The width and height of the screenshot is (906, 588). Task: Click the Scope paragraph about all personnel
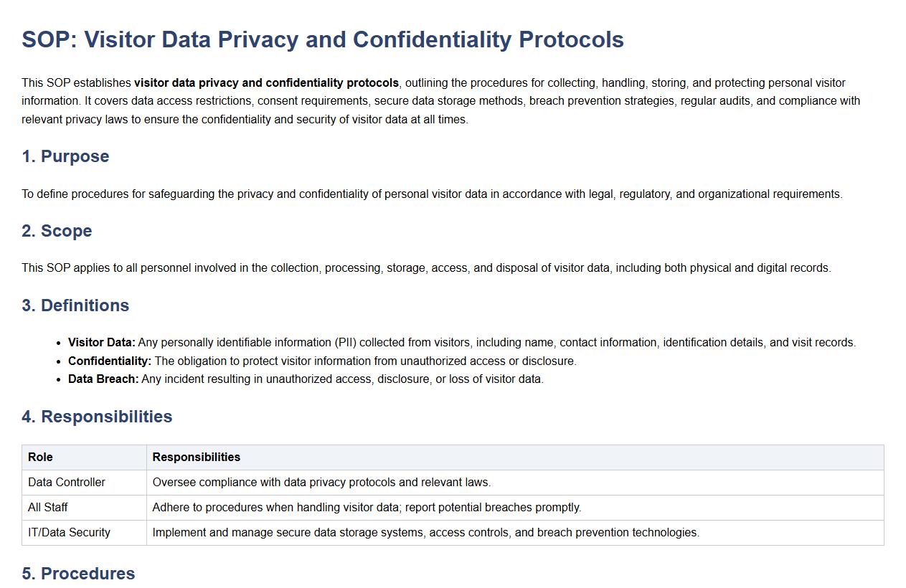pyautogui.click(x=426, y=267)
